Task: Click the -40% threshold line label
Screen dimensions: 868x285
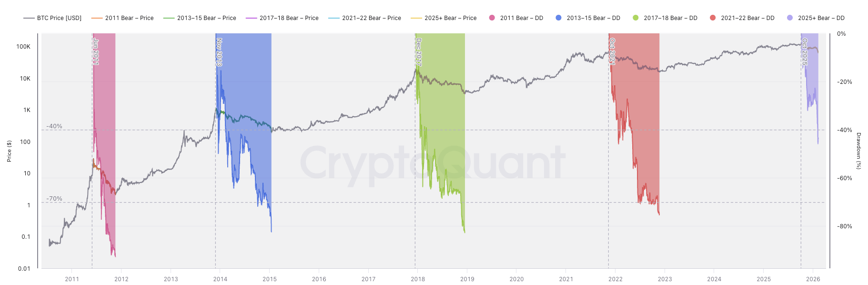Action: (54, 126)
